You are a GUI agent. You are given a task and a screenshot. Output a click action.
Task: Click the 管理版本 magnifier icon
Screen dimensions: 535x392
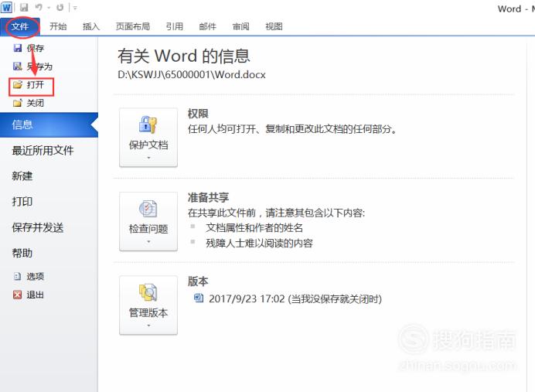pos(148,292)
